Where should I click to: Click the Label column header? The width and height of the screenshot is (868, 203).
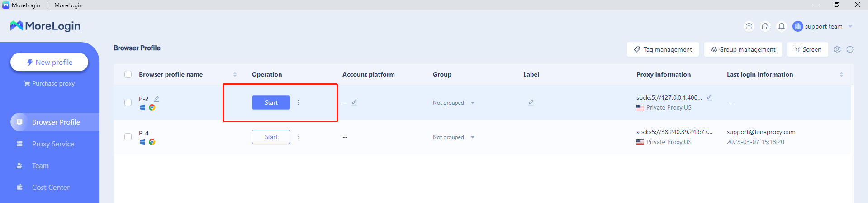pyautogui.click(x=531, y=74)
